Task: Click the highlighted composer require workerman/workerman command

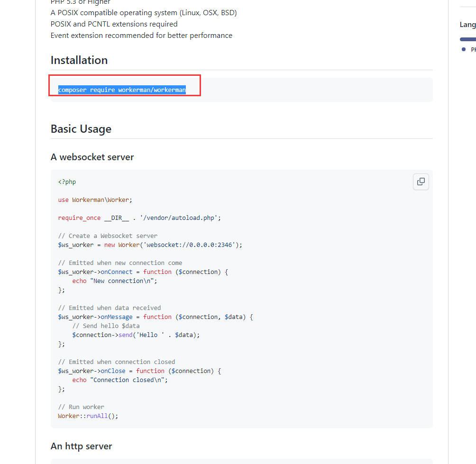Action: (x=122, y=90)
